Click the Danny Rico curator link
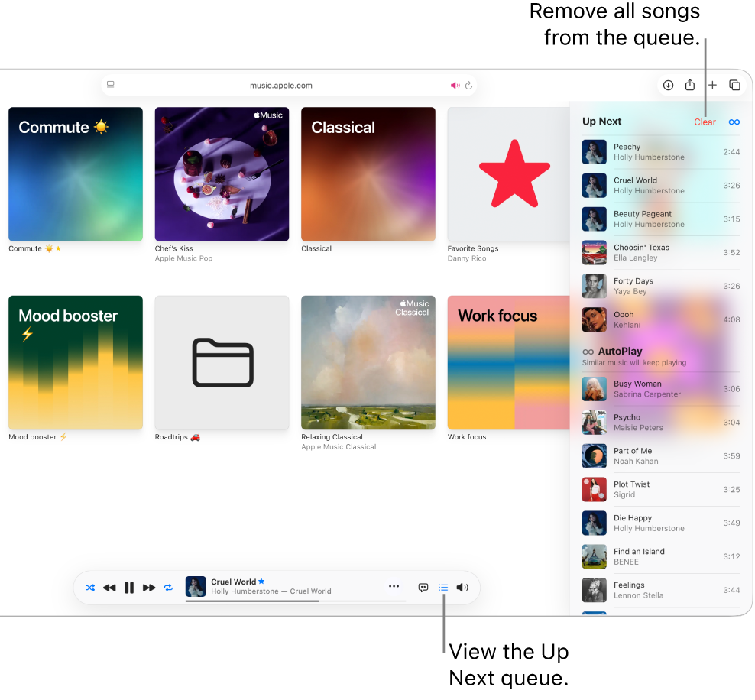The width and height of the screenshot is (755, 700). pyautogui.click(x=467, y=258)
